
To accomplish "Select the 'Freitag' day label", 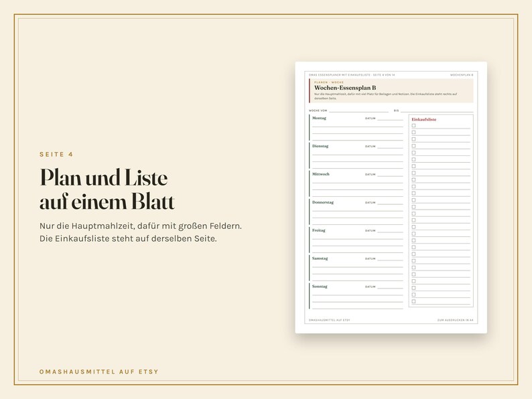I will click(x=318, y=230).
